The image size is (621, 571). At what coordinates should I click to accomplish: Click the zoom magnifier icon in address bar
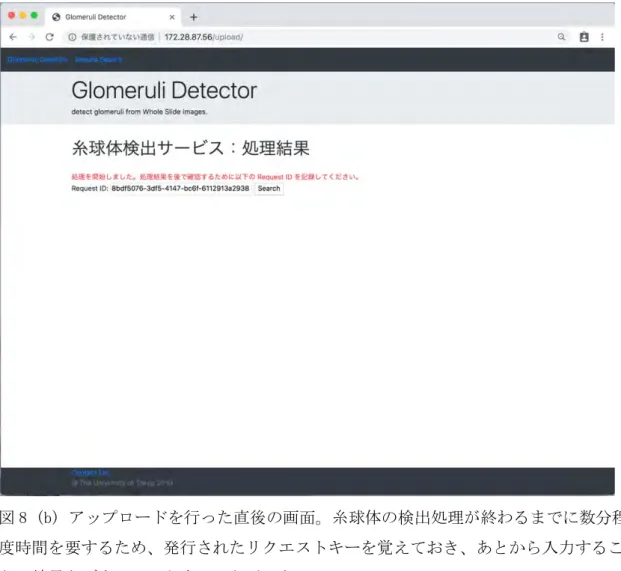tap(561, 37)
